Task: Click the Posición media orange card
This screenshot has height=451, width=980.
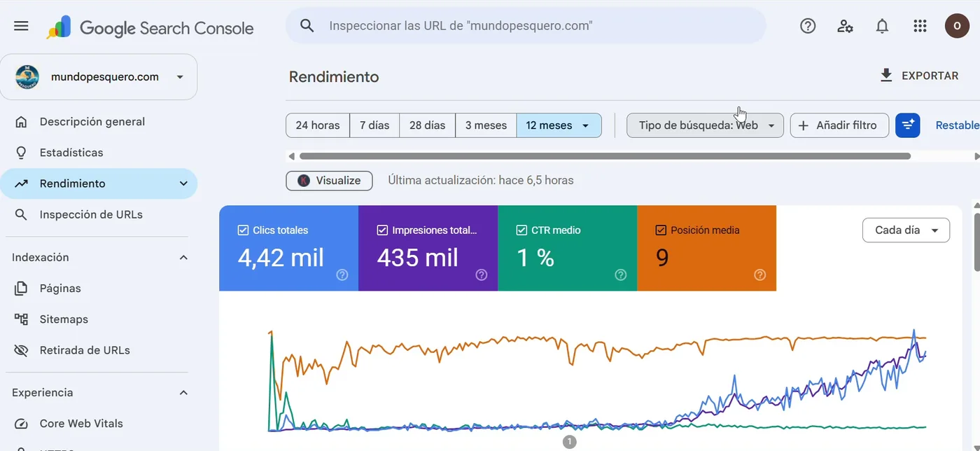Action: click(x=706, y=248)
